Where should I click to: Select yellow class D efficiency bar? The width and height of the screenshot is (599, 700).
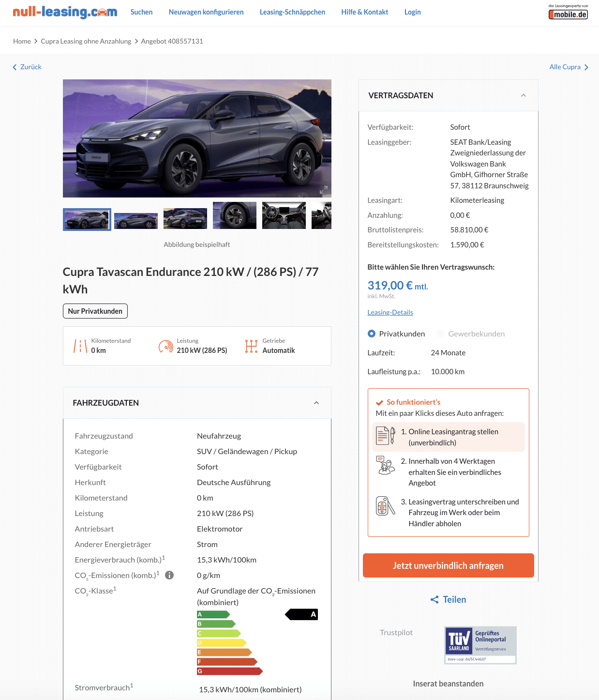click(222, 643)
